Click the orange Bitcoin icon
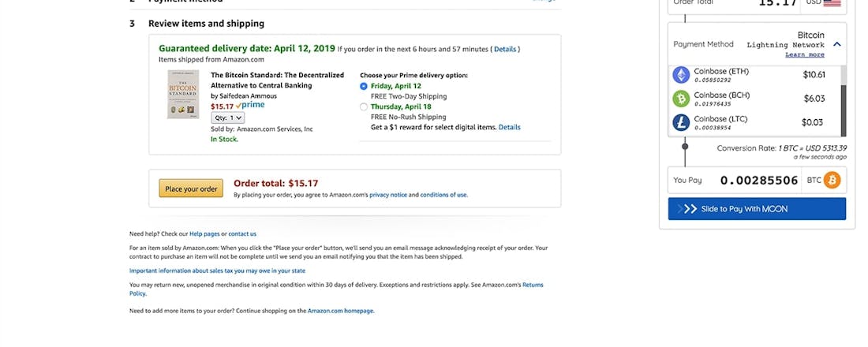The width and height of the screenshot is (868, 347). tap(832, 181)
